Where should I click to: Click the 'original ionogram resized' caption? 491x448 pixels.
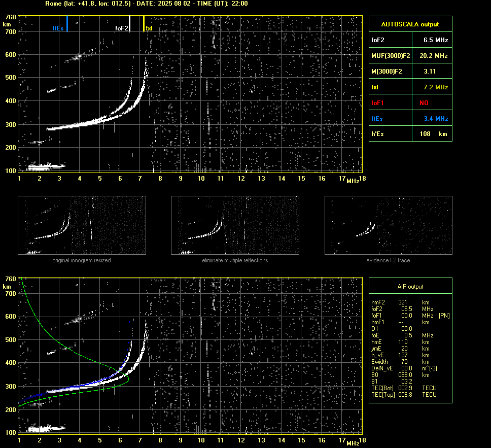[82, 260]
